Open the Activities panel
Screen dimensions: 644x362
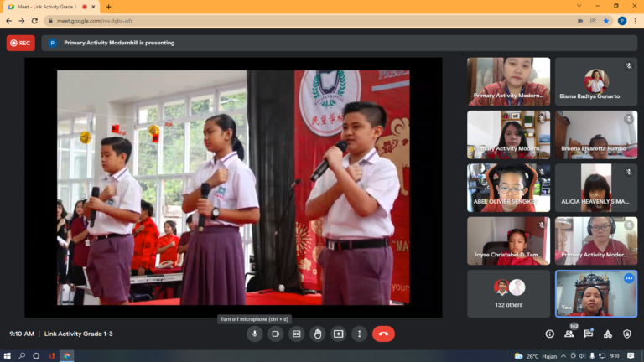609,334
